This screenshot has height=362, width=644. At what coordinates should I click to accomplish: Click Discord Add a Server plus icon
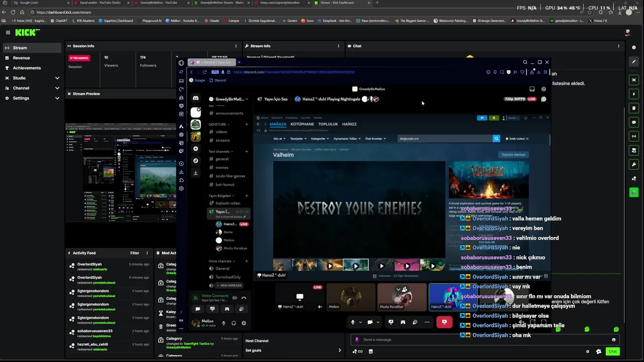196,149
